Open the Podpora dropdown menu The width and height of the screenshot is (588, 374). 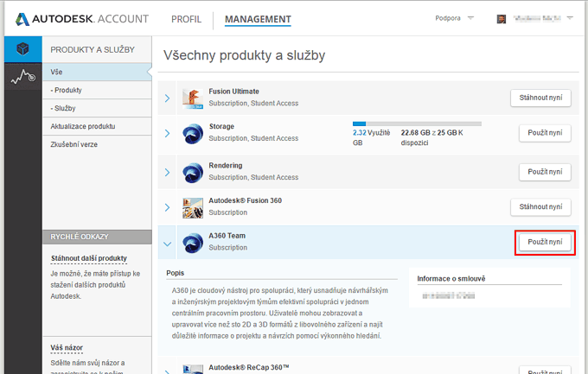pos(455,18)
